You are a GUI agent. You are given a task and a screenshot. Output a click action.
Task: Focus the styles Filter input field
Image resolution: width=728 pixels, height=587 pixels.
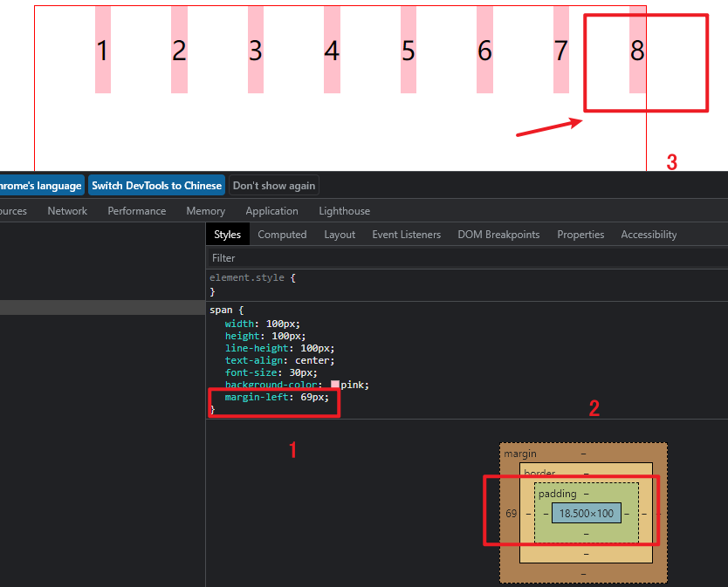click(x=467, y=258)
